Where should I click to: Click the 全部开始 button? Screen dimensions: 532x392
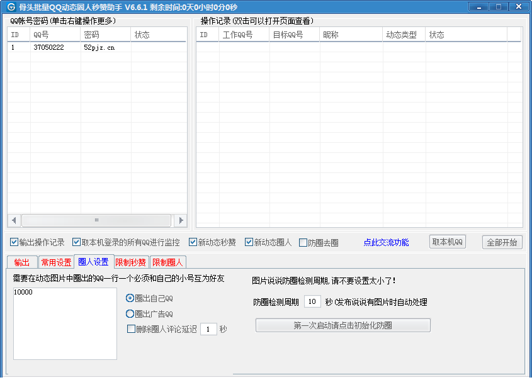pos(502,242)
